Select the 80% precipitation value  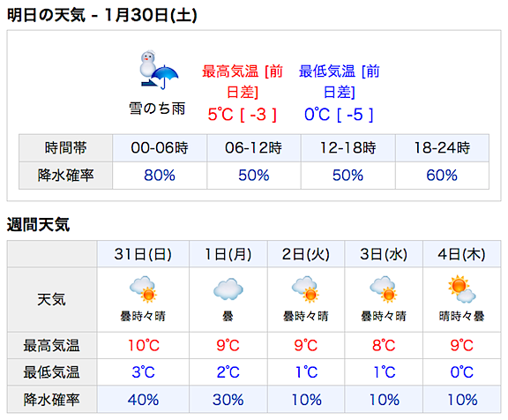(x=160, y=176)
